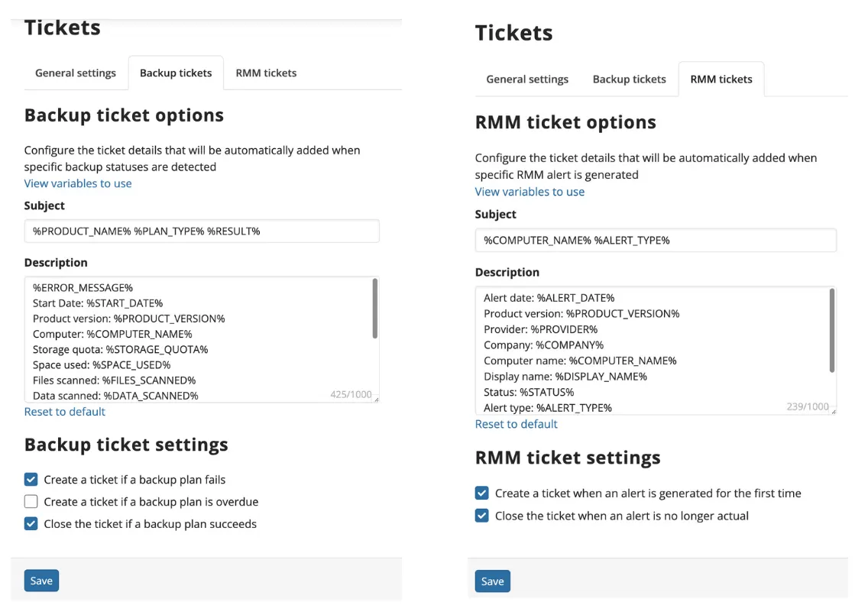
Task: Toggle Create a ticket when alert is generated first time
Action: point(481,494)
